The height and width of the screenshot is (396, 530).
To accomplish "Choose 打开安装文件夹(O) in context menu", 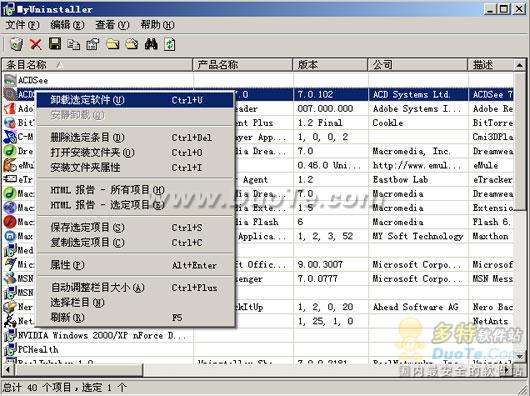I will click(135, 153).
